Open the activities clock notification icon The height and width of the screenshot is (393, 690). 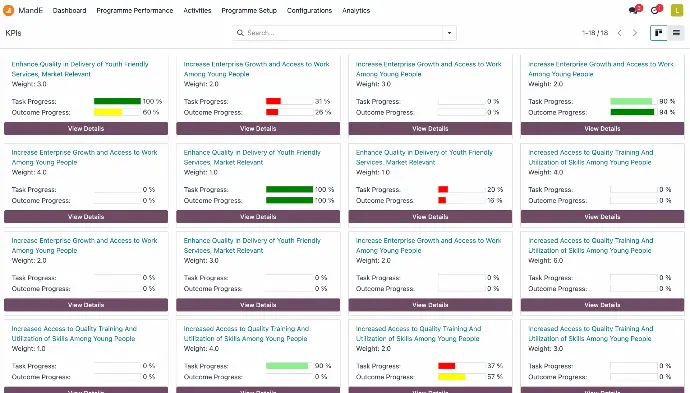pyautogui.click(x=656, y=10)
